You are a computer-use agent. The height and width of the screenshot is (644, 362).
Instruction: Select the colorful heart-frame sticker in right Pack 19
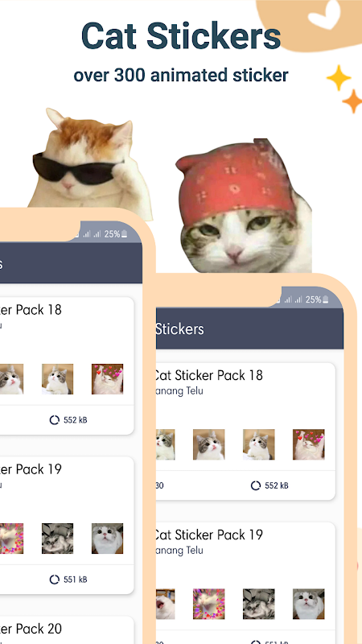[208, 604]
